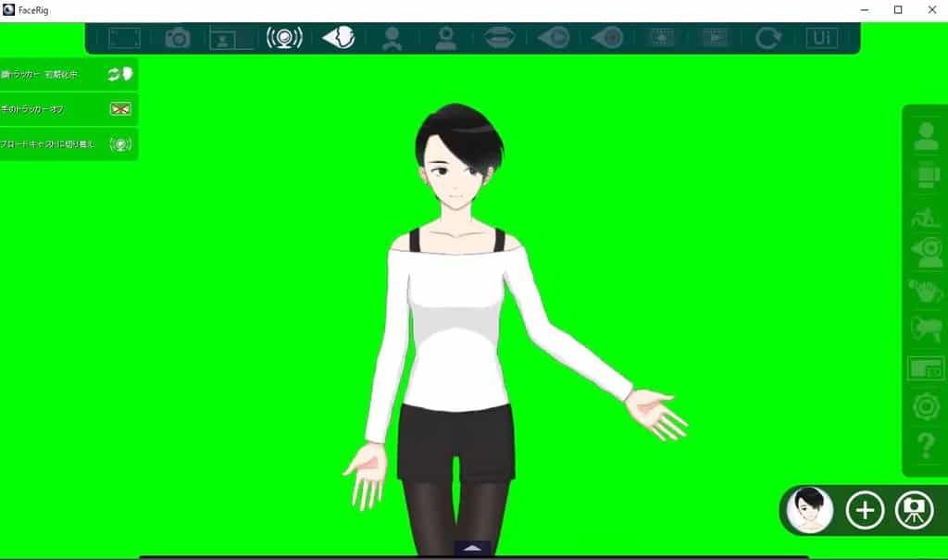Open the help question mark icon
The width and height of the screenshot is (948, 560).
pos(926,445)
